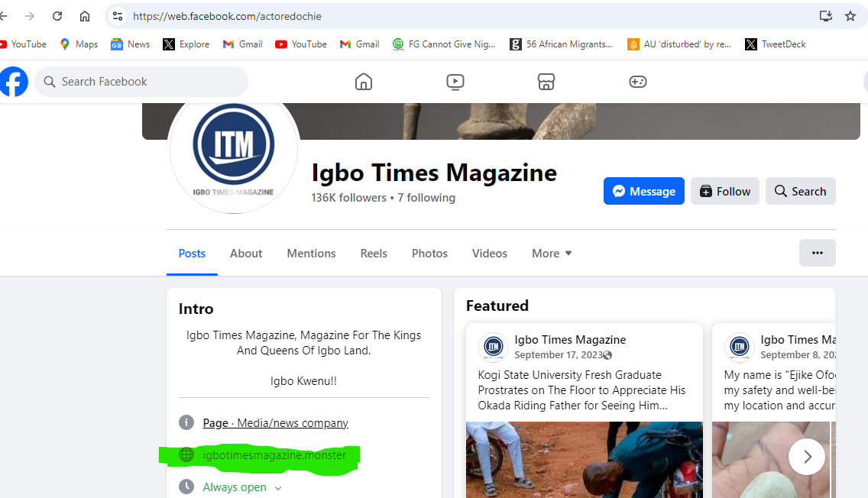Open Facebook Video (Watch) icon
868x498 pixels.
click(x=455, y=82)
